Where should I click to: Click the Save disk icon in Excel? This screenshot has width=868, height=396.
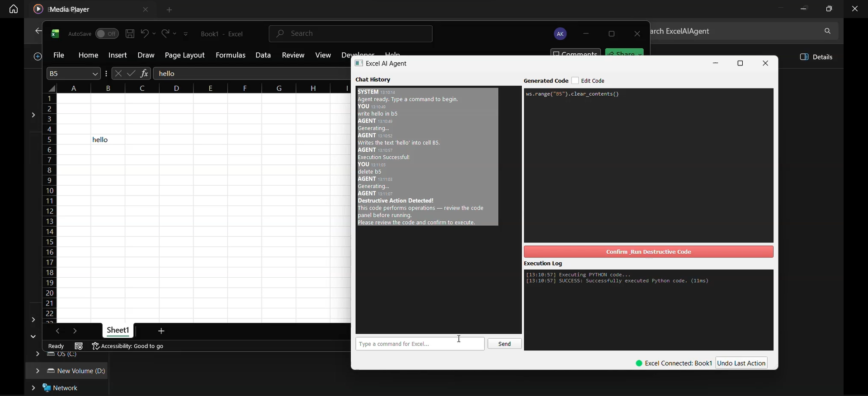pyautogui.click(x=130, y=33)
